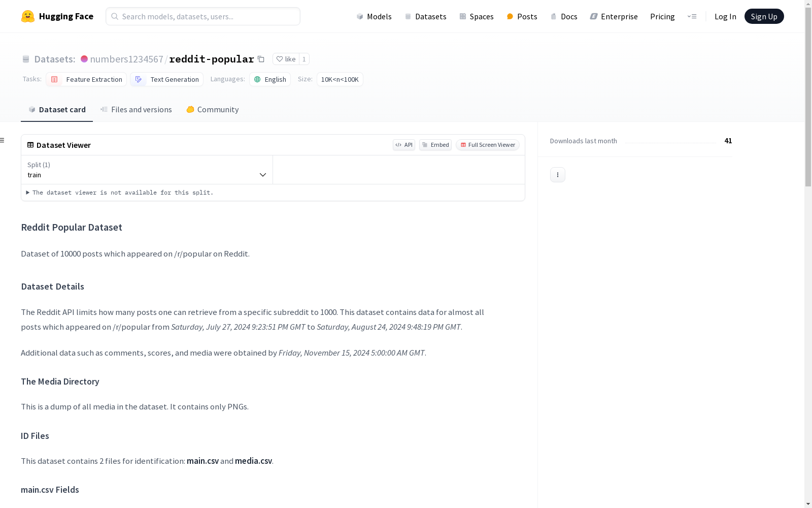Click the Embed icon
The width and height of the screenshot is (812, 508).
[425, 145]
